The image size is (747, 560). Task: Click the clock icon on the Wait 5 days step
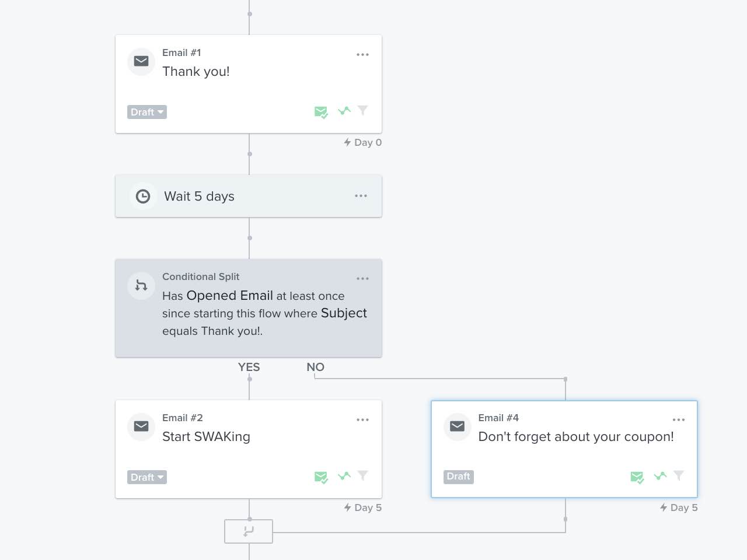click(x=142, y=196)
